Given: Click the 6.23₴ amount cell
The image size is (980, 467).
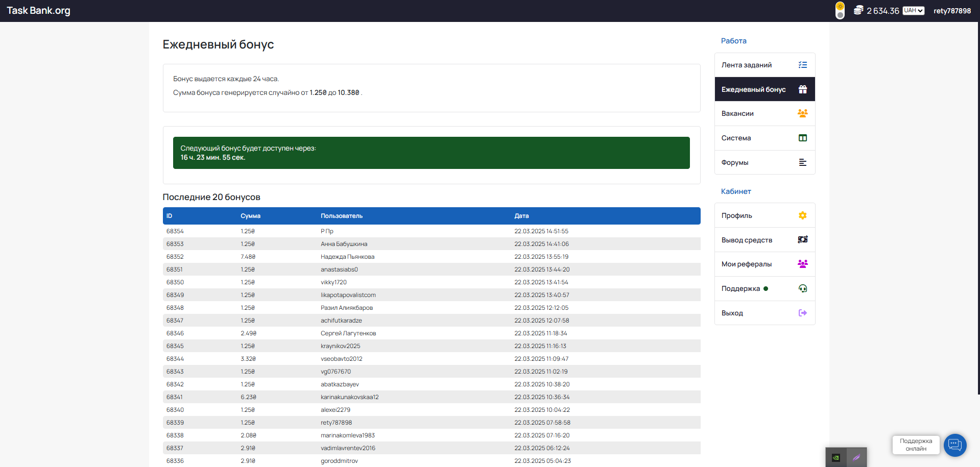Looking at the screenshot, I should 248,397.
